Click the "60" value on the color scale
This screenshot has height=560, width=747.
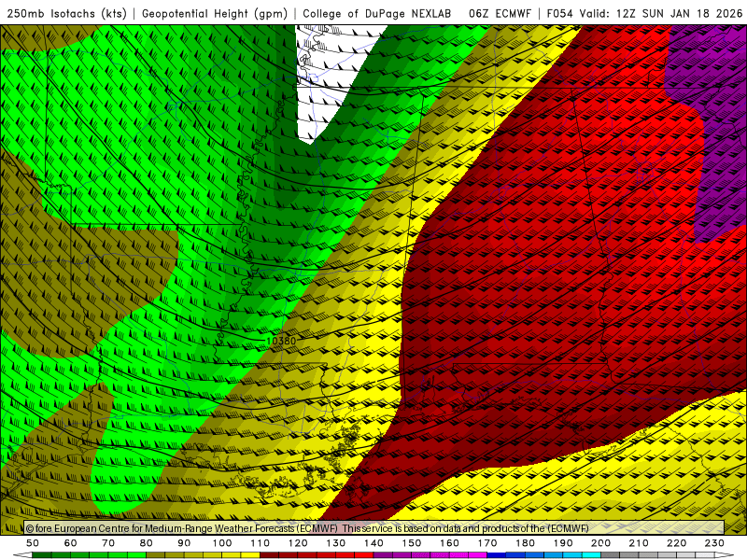click(x=70, y=543)
